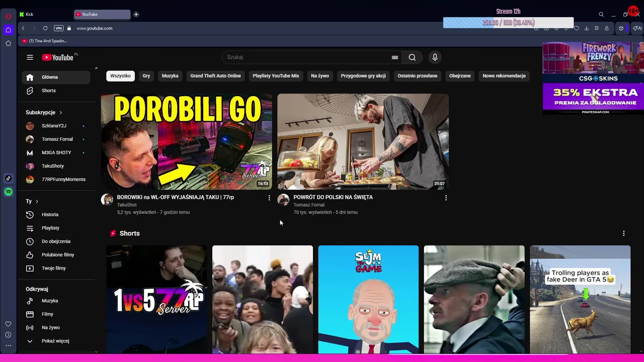
Task: Reload the page with refresh icon
Action: click(45, 28)
